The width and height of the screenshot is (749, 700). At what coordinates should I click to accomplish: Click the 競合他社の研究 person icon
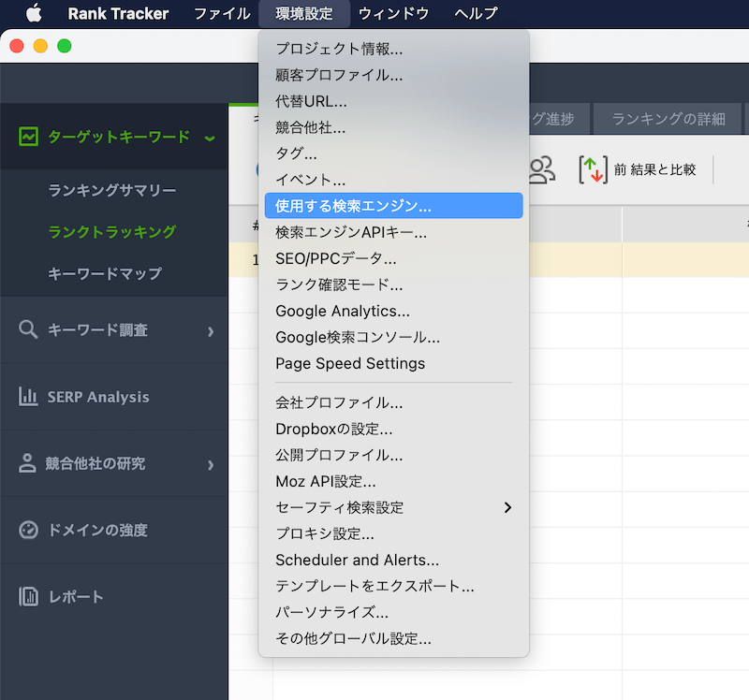click(x=27, y=463)
